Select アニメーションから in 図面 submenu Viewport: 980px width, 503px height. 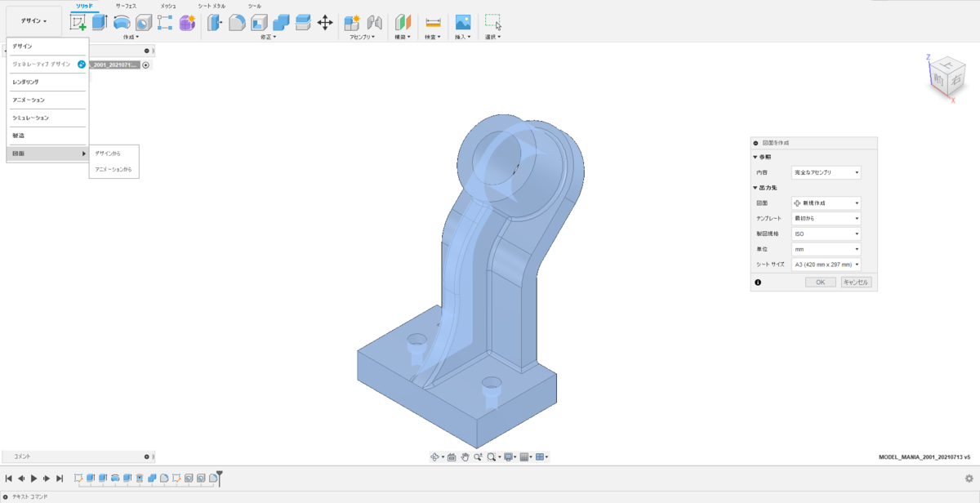click(x=114, y=170)
